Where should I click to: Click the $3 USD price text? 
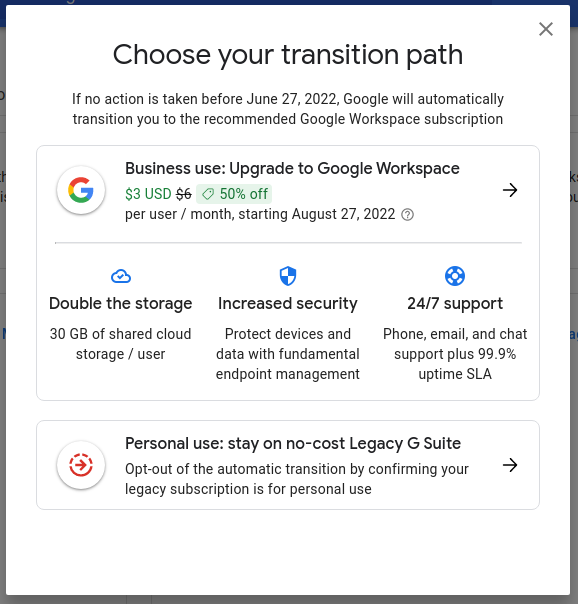pos(148,194)
